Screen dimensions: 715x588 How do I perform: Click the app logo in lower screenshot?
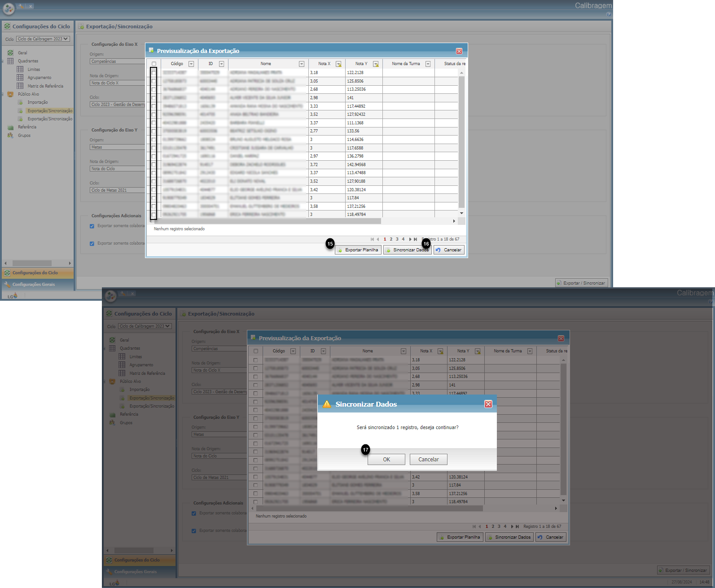(110, 296)
